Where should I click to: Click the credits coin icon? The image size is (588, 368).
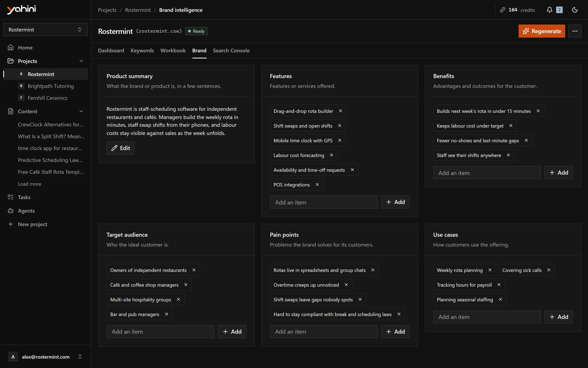click(x=502, y=10)
